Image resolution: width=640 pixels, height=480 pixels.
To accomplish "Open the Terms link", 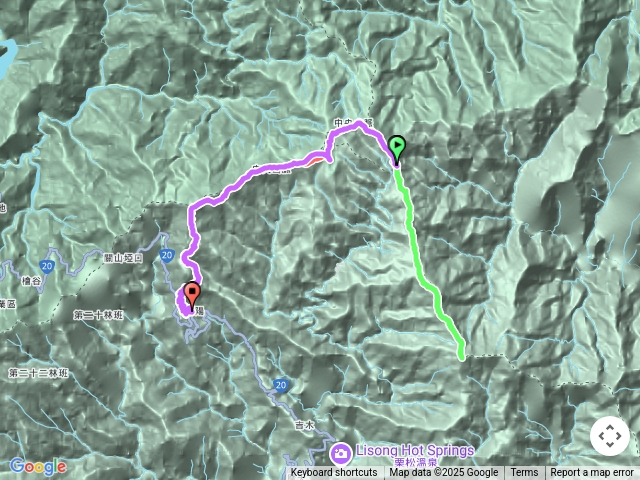I will tap(522, 473).
